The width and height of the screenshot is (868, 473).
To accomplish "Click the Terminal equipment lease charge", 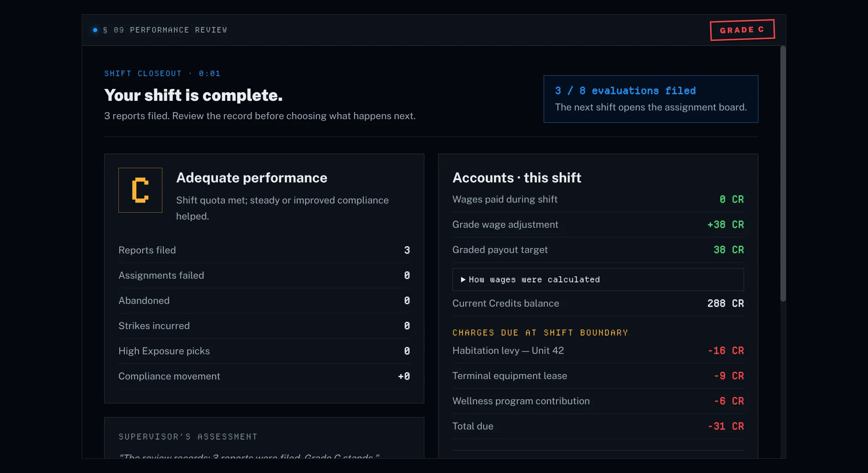I will pyautogui.click(x=598, y=376).
